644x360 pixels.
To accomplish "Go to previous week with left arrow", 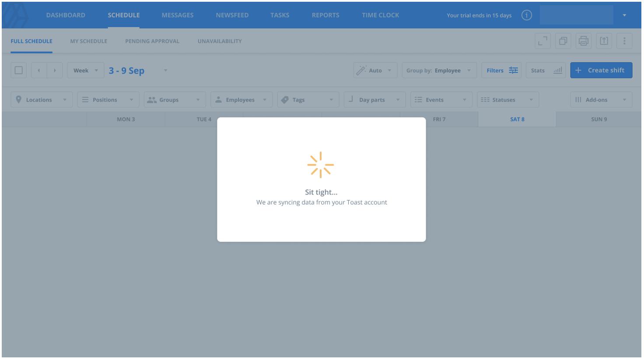I will point(39,70).
